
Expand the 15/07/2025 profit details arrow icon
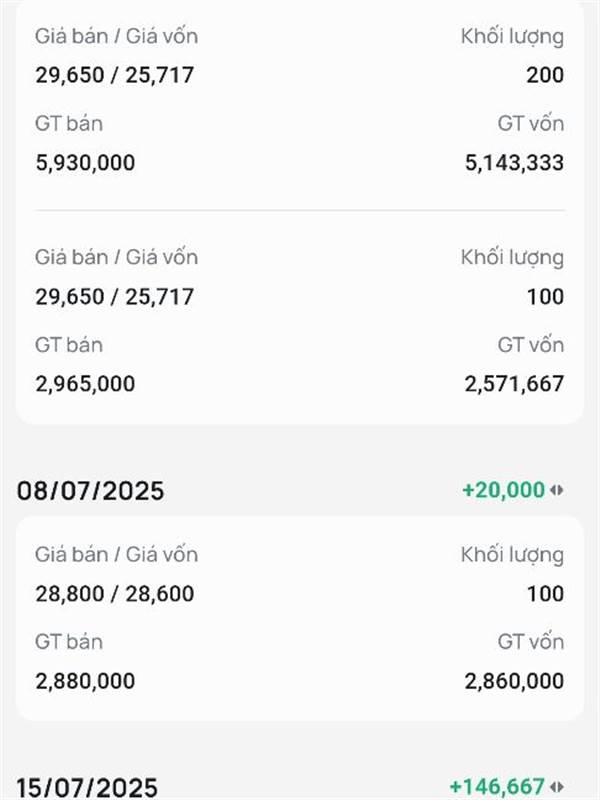coord(557,787)
